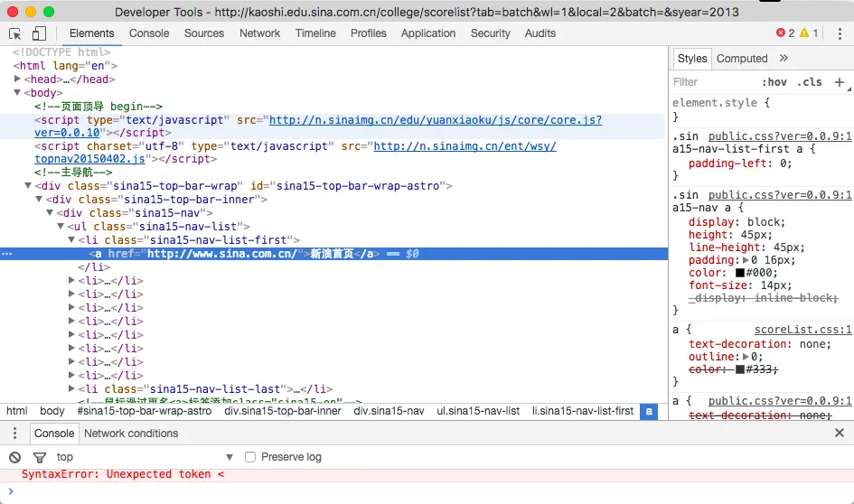Image resolution: width=854 pixels, height=504 pixels.
Task: Select li.sina15-nav-list-first breadcrumb
Action: coord(583,411)
